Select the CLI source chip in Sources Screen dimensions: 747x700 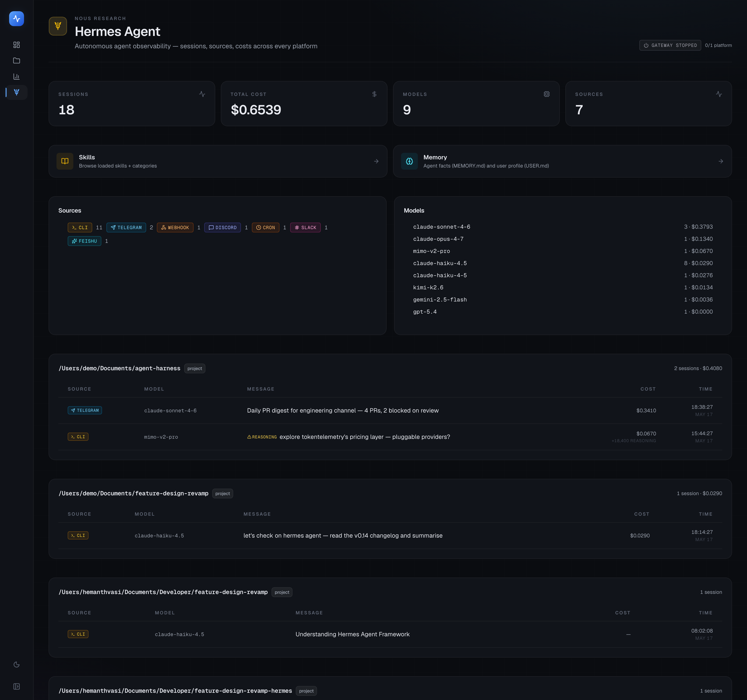(80, 227)
